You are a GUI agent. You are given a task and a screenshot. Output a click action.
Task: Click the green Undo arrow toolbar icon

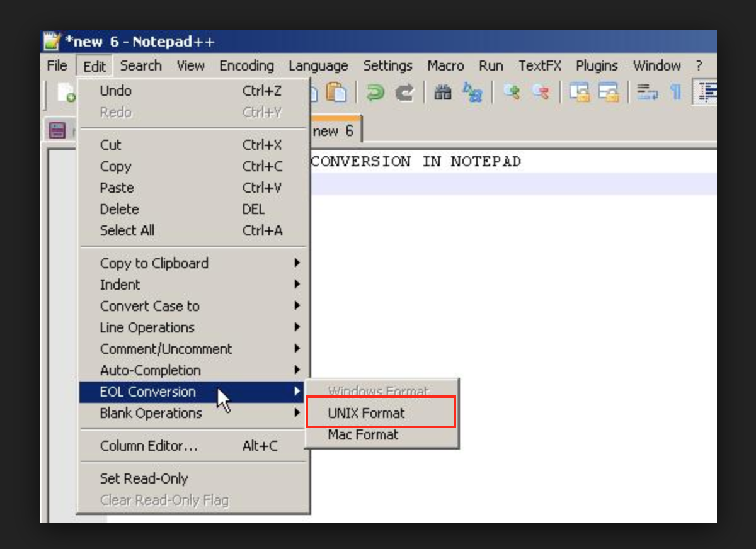click(375, 93)
